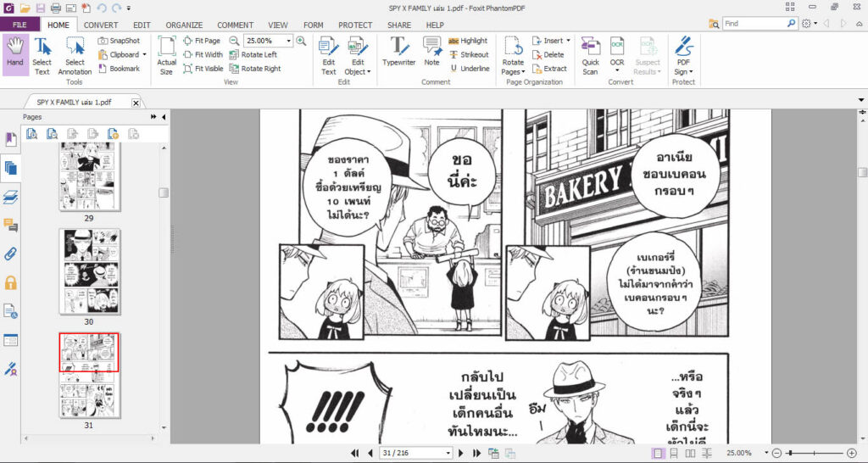Add a Note comment
Viewport: 868px width, 463px height.
point(431,52)
